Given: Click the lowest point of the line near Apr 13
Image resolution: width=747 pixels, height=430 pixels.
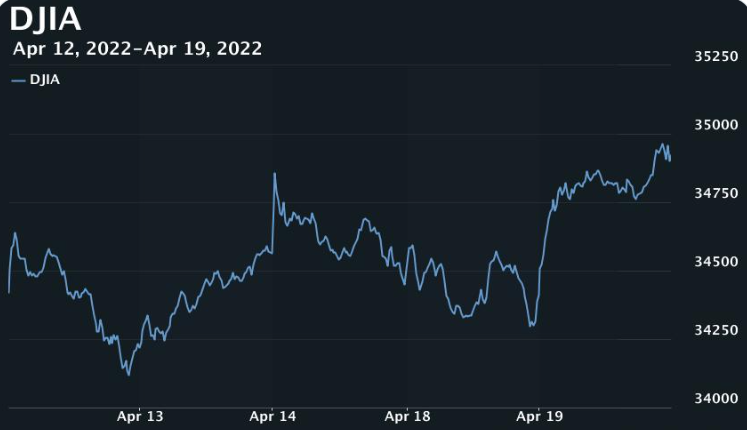Looking at the screenshot, I should pos(129,375).
